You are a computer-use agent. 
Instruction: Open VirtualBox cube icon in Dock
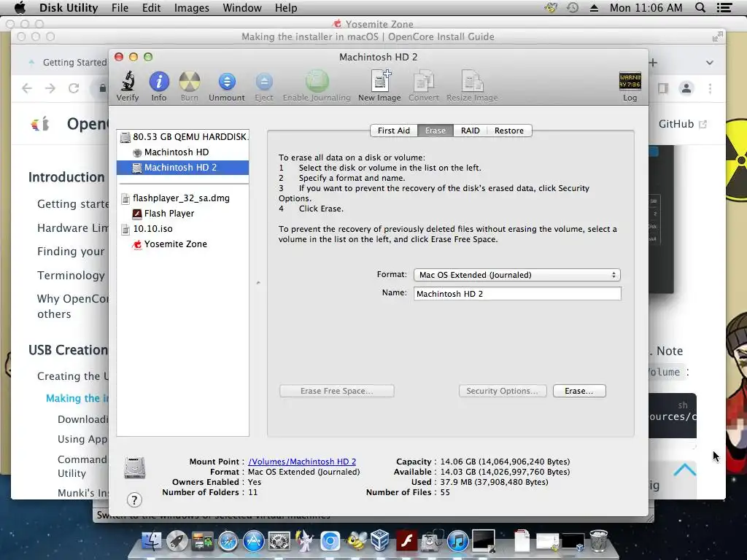click(381, 541)
